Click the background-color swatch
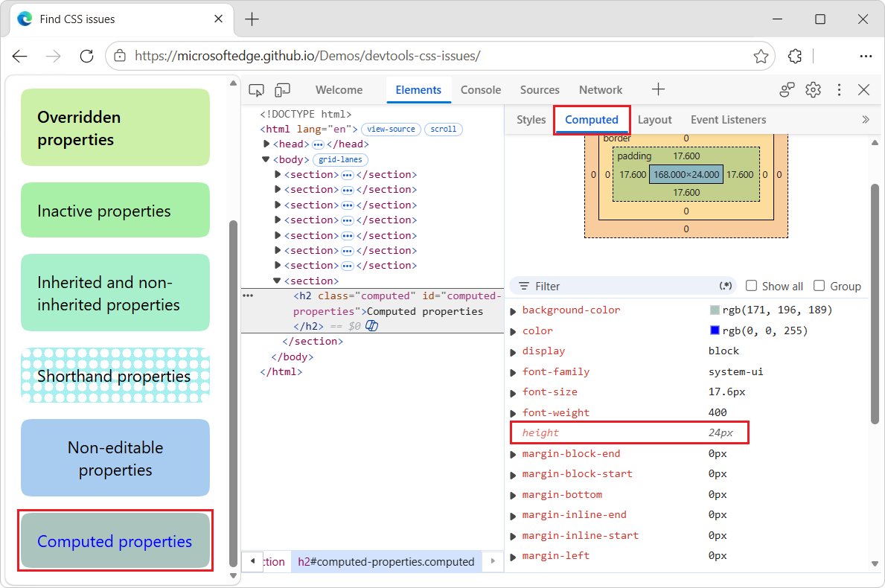The image size is (885, 588). (x=715, y=310)
